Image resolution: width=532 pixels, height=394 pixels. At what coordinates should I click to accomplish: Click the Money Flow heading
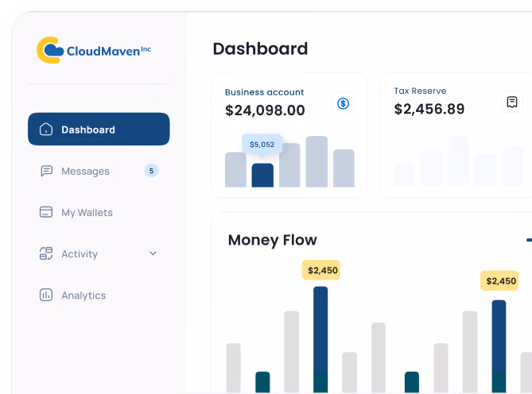(273, 240)
